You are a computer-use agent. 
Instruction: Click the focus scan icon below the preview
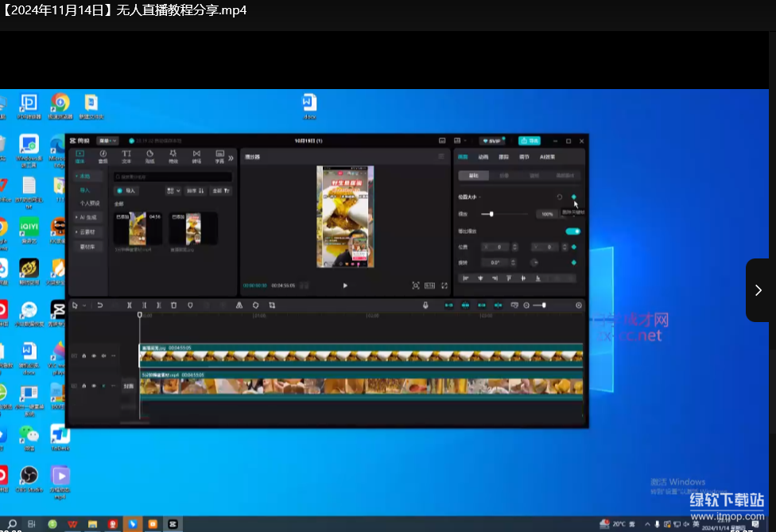[x=416, y=285]
